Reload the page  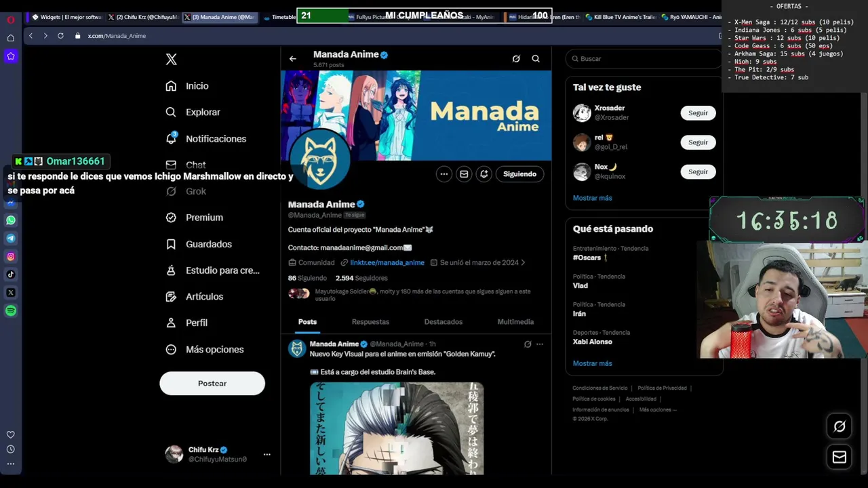(60, 36)
